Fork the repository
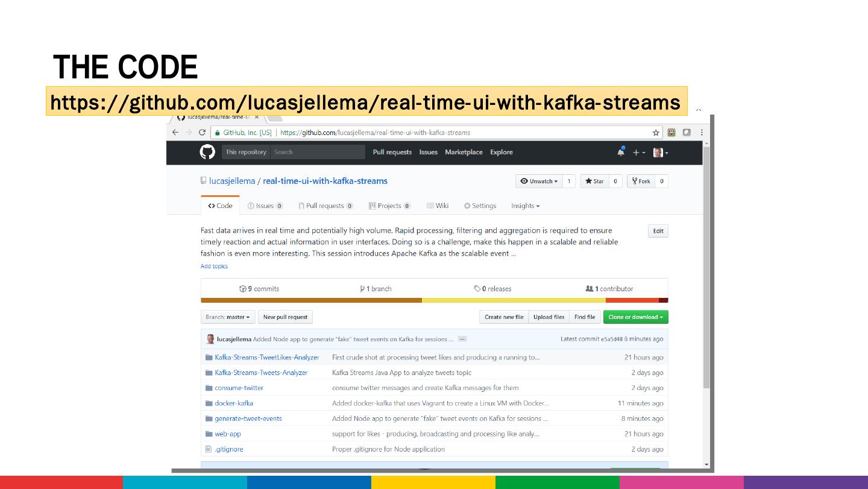 click(x=641, y=181)
